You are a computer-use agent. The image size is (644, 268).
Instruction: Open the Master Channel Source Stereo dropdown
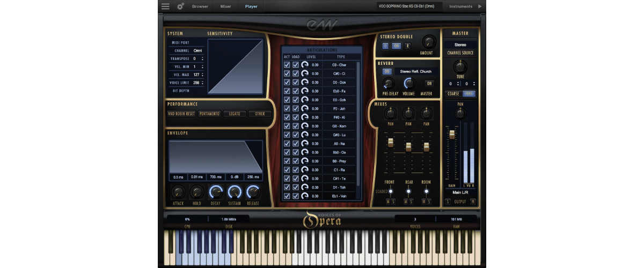coord(460,45)
